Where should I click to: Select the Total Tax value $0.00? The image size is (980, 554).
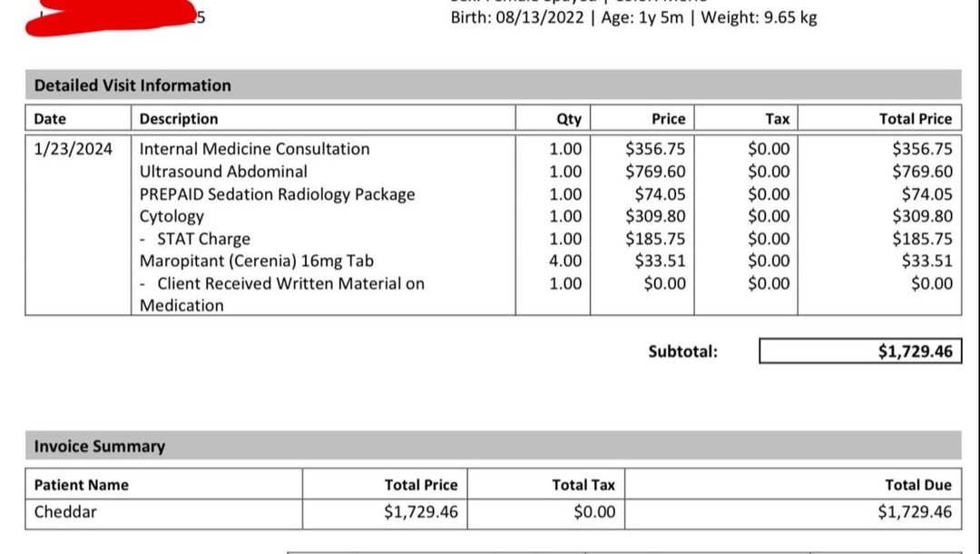click(594, 512)
